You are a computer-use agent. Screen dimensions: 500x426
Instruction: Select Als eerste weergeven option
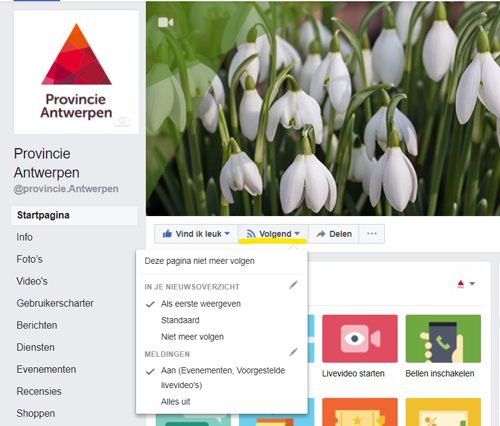pyautogui.click(x=201, y=304)
